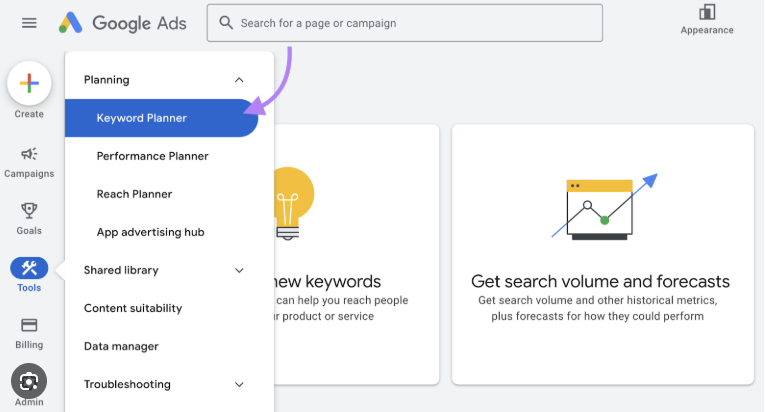Expand the Shared library chevron
Image resolution: width=765 pixels, height=412 pixels.
239,270
